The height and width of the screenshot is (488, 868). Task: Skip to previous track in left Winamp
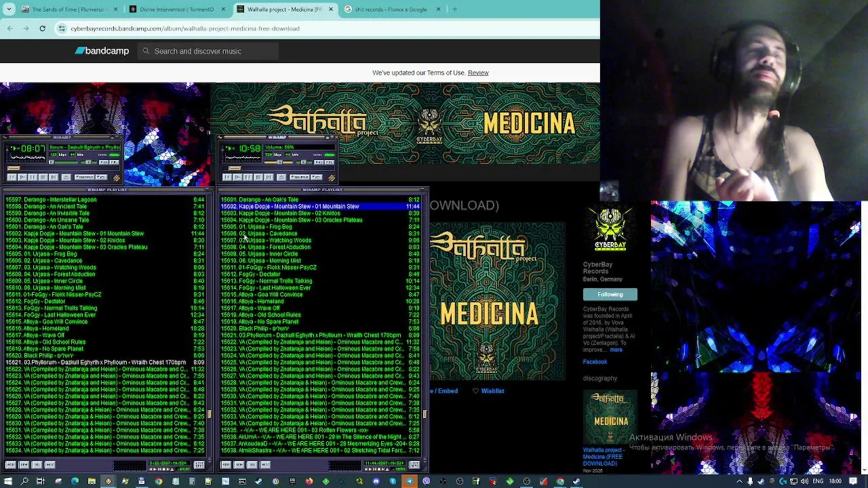pos(12,177)
